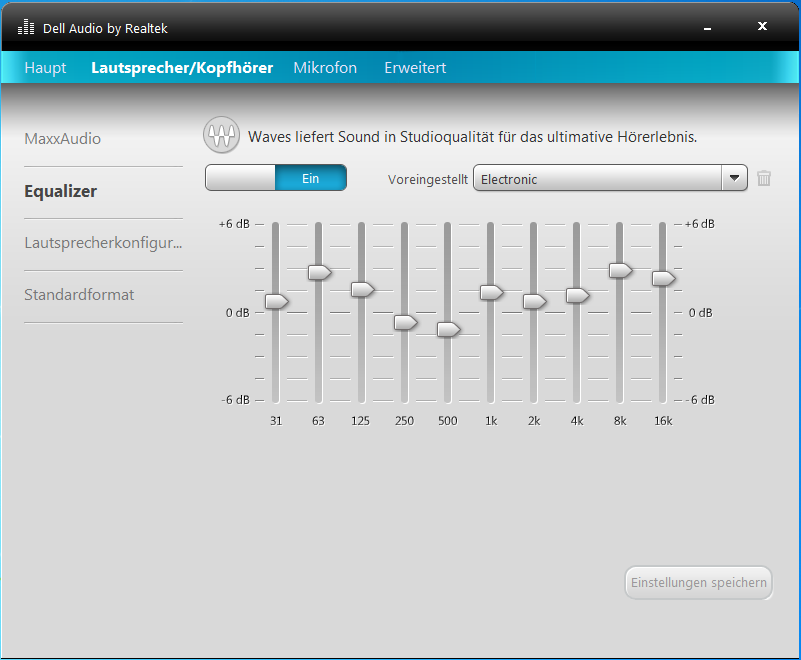The height and width of the screenshot is (660, 801).
Task: Click the Einstellungen speichern button
Action: tap(698, 582)
